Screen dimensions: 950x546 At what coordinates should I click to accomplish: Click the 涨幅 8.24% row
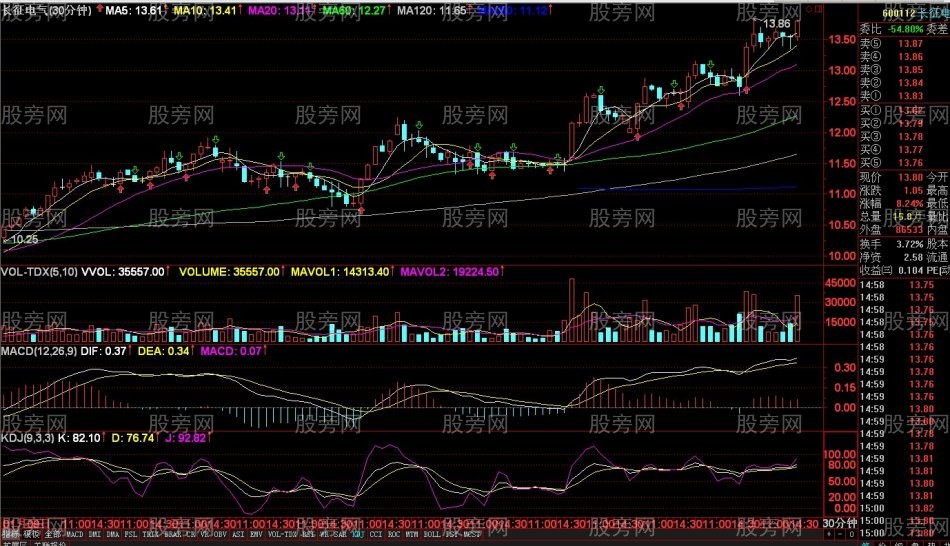892,204
